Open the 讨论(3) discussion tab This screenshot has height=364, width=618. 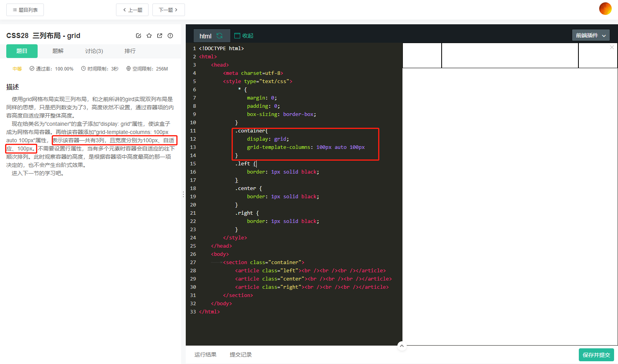94,51
